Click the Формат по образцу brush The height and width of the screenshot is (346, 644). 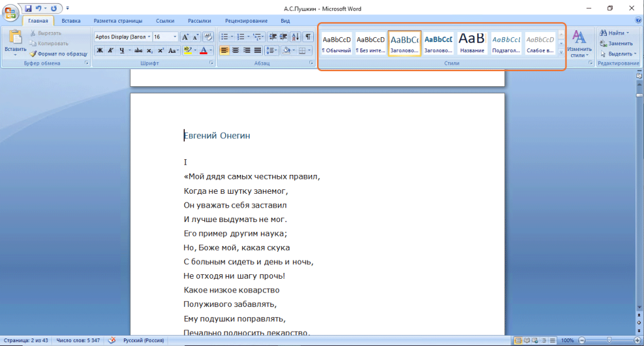tap(58, 54)
